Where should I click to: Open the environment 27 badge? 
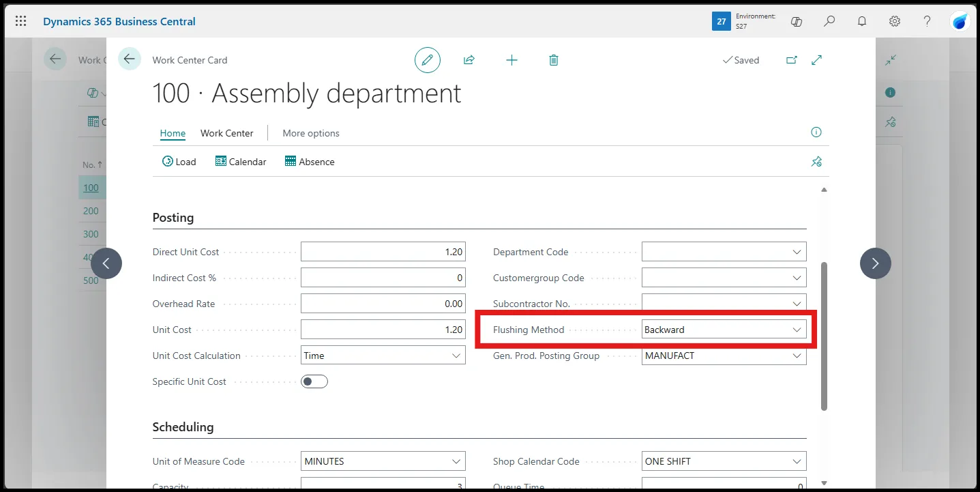tap(721, 21)
